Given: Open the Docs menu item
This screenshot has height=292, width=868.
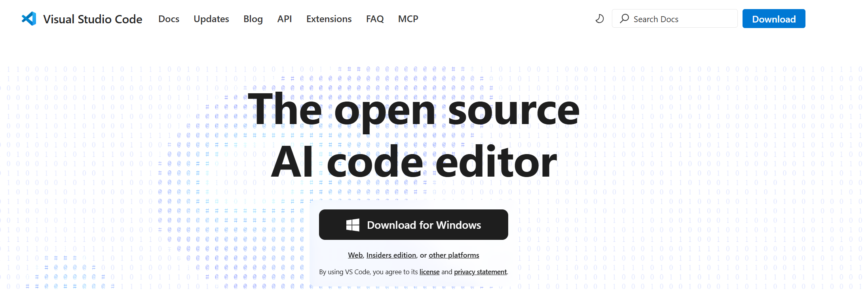Looking at the screenshot, I should [x=169, y=19].
